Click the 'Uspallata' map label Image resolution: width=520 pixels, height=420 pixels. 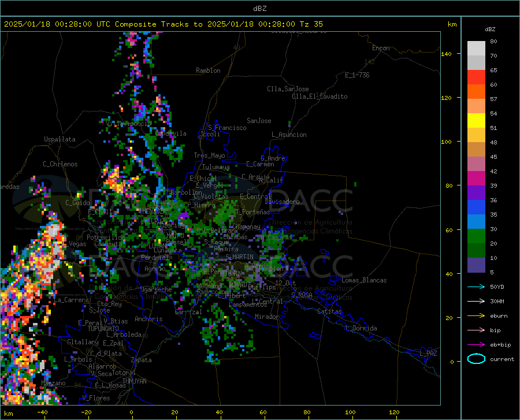(60, 139)
